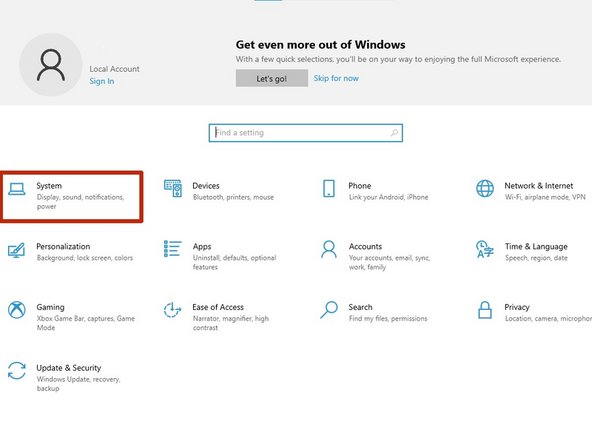This screenshot has height=444, width=592.
Task: Open the Update & Security arrows icon
Action: pyautogui.click(x=17, y=370)
